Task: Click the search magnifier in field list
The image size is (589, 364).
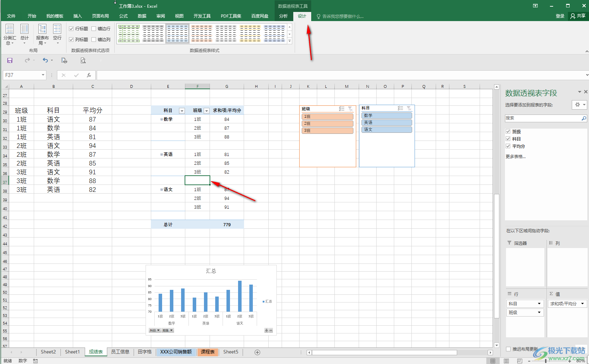Action: (x=583, y=118)
